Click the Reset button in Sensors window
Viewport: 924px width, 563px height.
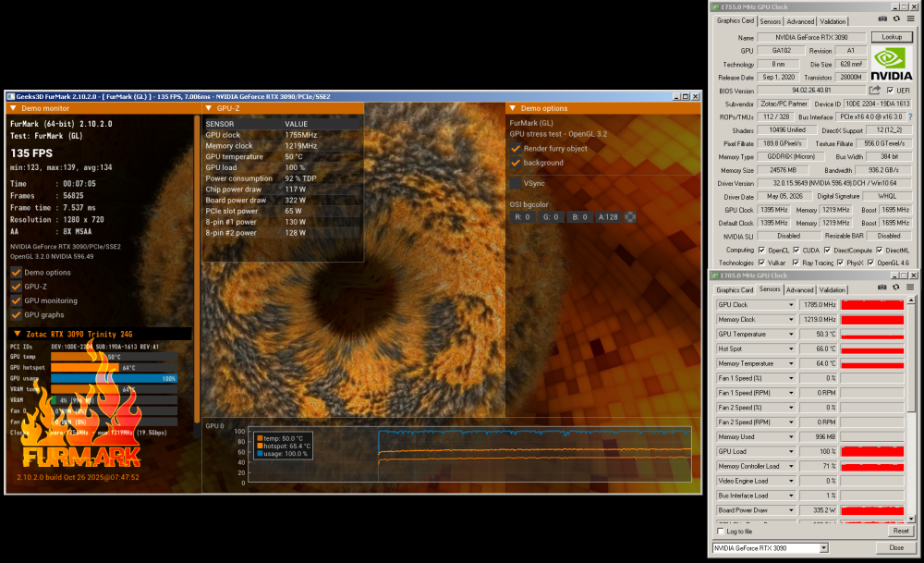pos(900,532)
